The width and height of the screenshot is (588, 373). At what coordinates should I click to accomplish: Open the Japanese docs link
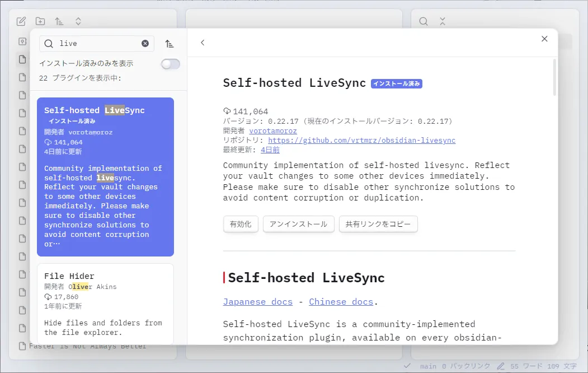coord(257,301)
